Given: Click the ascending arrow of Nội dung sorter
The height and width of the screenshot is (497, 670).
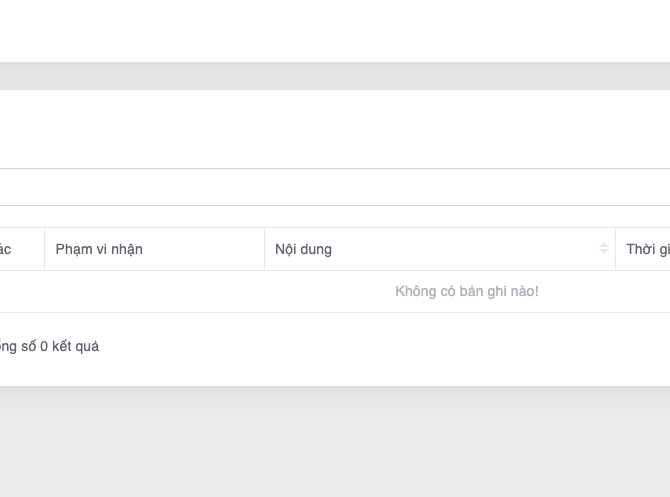Looking at the screenshot, I should (x=604, y=245).
